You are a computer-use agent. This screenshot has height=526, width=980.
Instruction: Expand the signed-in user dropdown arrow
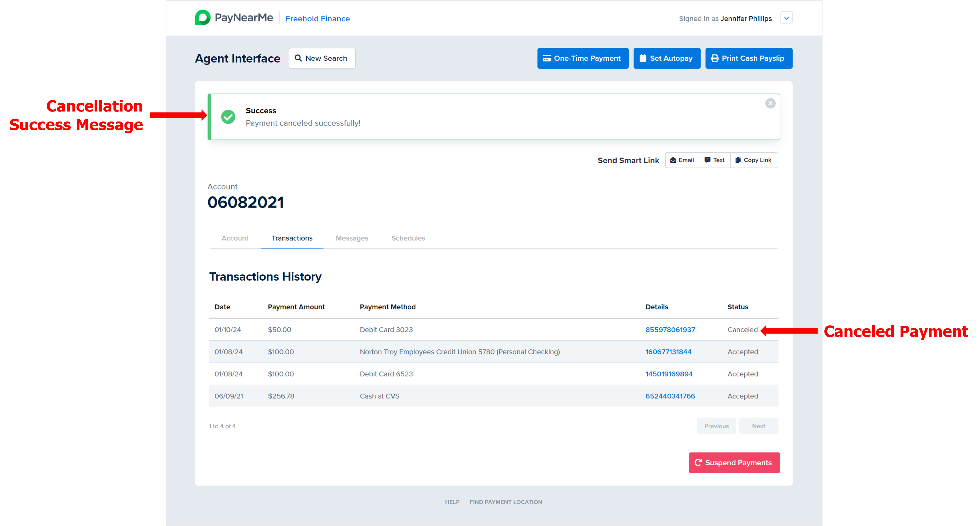pyautogui.click(x=786, y=18)
